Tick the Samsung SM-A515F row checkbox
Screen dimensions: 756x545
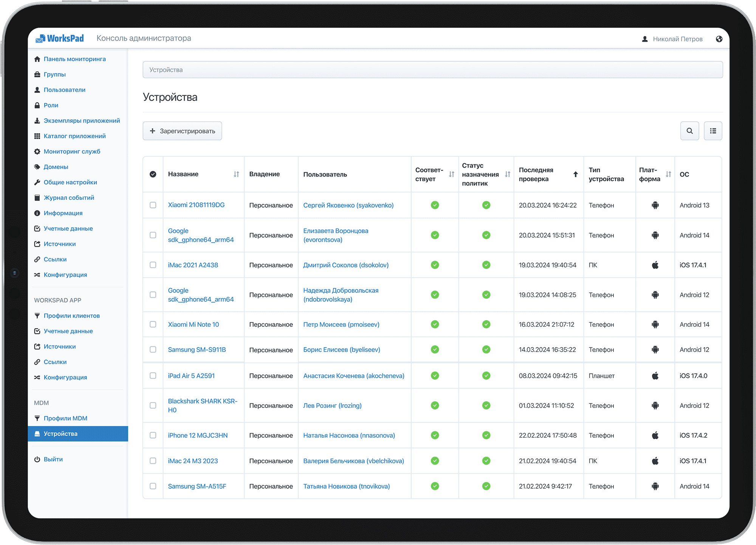coord(153,486)
